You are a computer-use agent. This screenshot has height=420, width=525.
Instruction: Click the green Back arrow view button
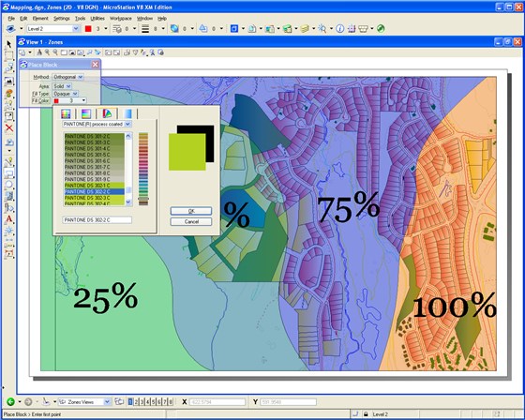click(x=10, y=401)
